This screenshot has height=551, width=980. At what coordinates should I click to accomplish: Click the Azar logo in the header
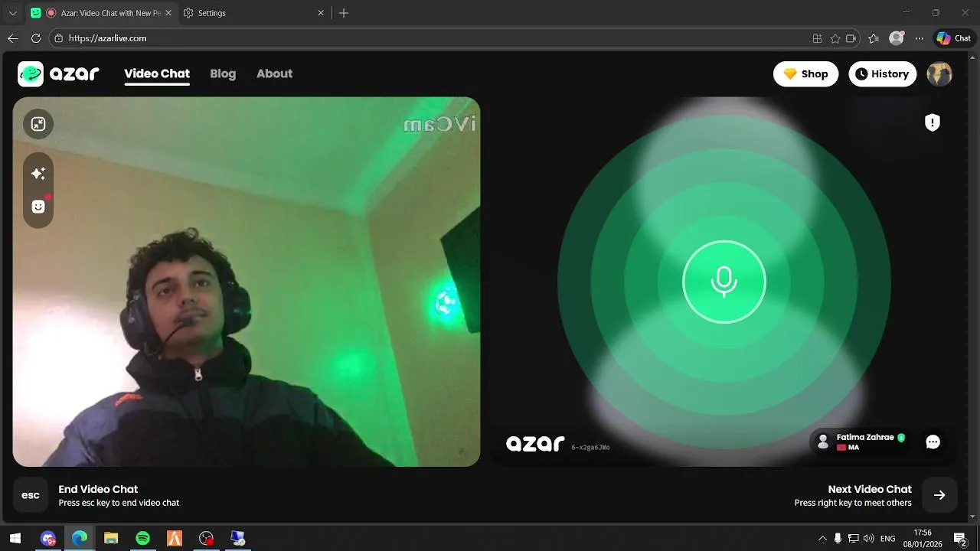(59, 74)
